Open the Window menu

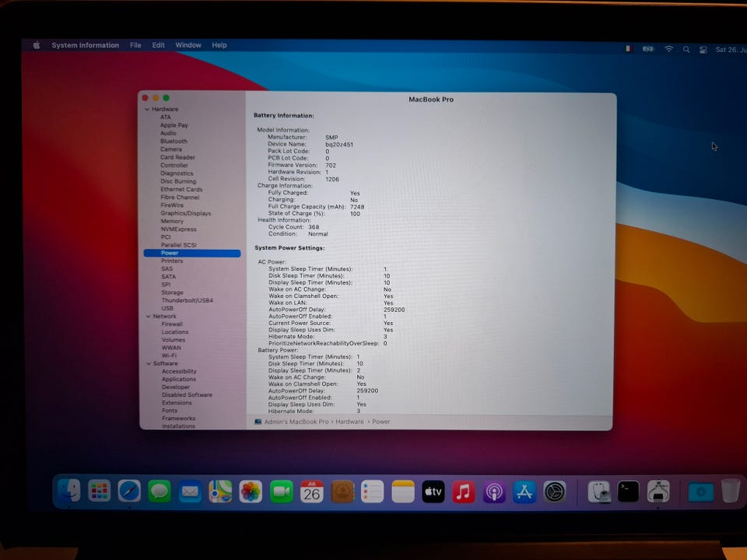[x=188, y=45]
